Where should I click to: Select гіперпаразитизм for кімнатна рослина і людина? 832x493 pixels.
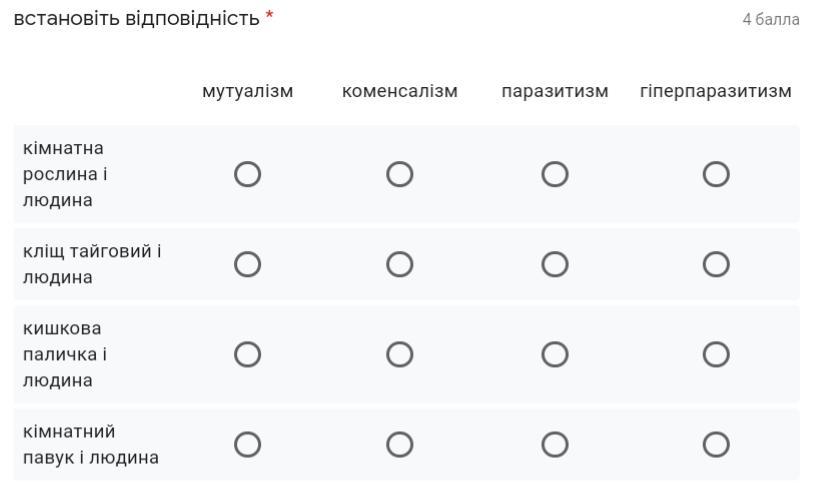click(x=716, y=174)
